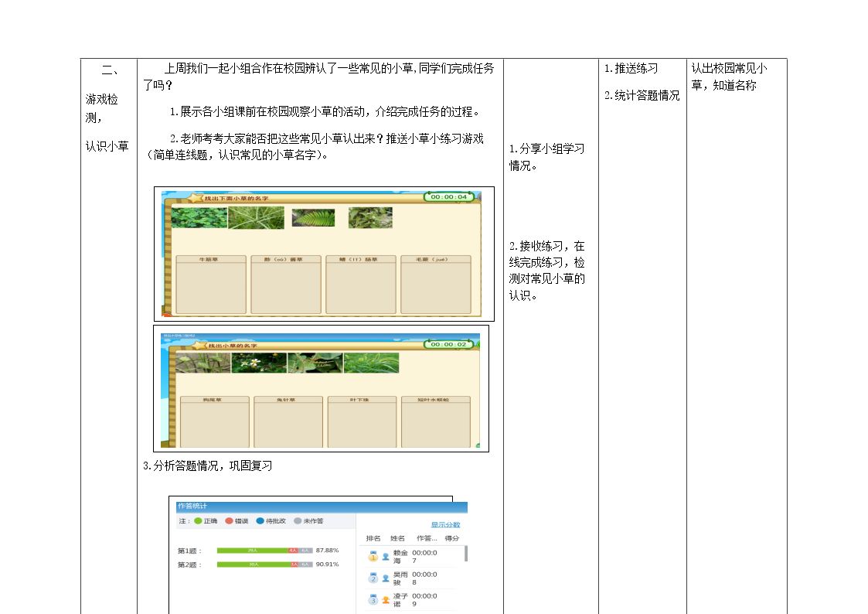The height and width of the screenshot is (614, 868).
Task: Click the 姓名 column header
Action: click(397, 538)
